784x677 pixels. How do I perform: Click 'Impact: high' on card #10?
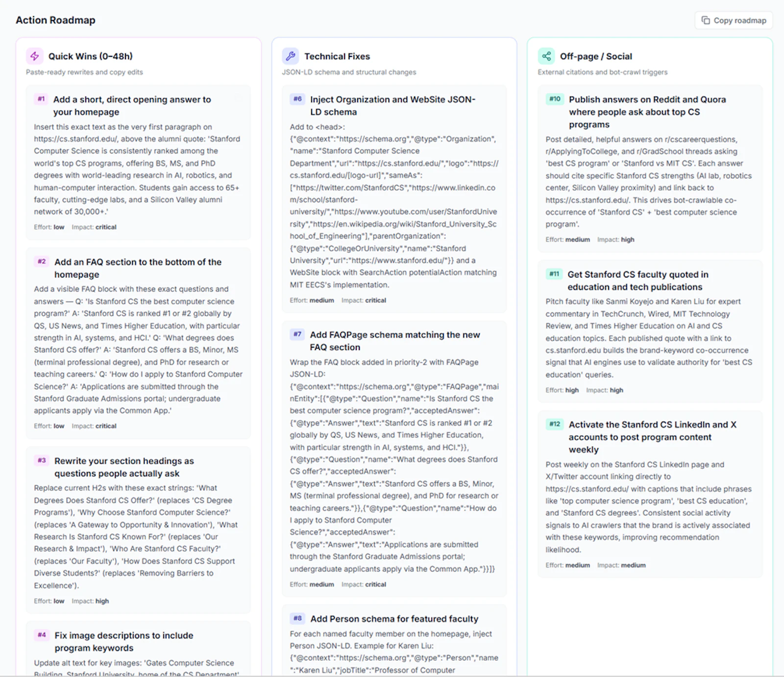pyautogui.click(x=616, y=239)
